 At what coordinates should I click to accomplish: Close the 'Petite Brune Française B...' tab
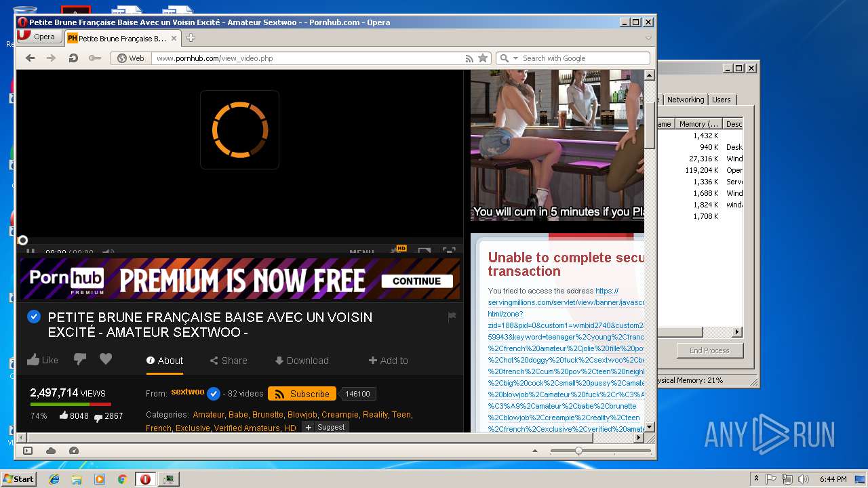174,39
